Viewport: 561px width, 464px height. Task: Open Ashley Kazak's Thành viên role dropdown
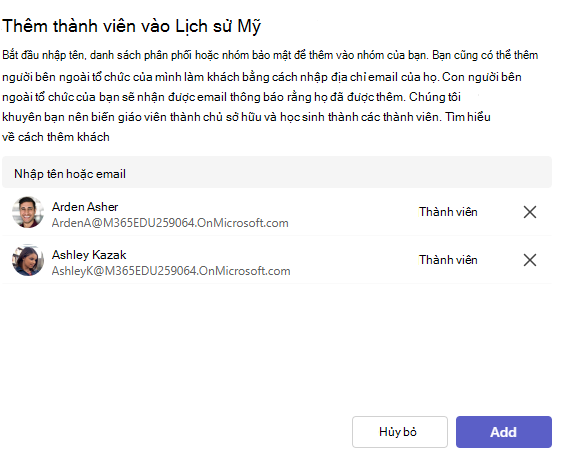coord(448,260)
